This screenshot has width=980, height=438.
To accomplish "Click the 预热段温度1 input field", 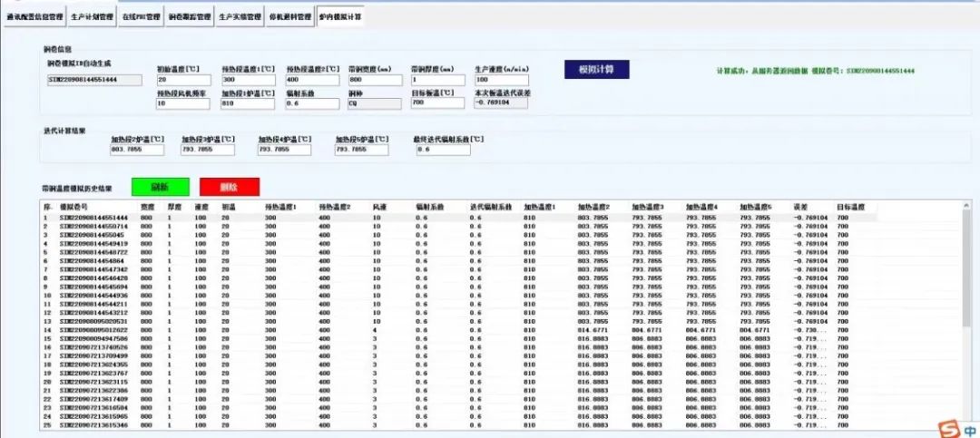I will coord(248,80).
